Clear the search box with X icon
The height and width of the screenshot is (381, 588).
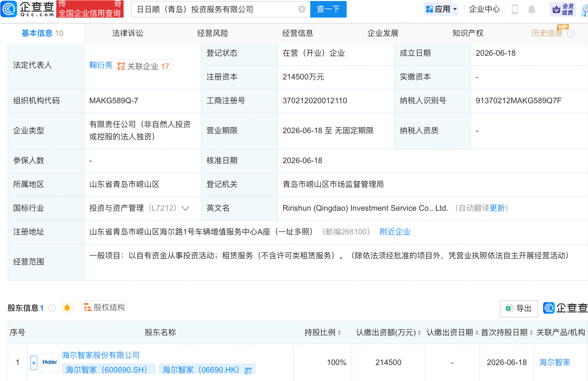pos(302,9)
